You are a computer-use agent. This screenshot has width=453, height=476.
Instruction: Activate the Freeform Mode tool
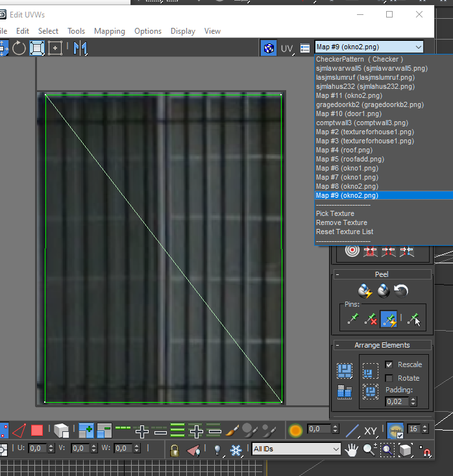(x=55, y=48)
